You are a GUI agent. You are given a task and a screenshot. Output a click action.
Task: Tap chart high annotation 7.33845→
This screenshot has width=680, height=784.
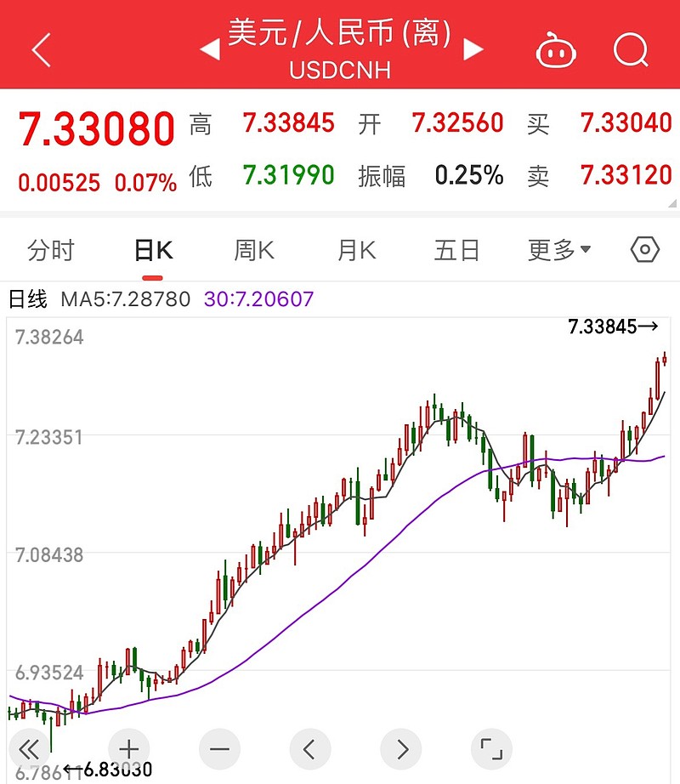pyautogui.click(x=614, y=327)
